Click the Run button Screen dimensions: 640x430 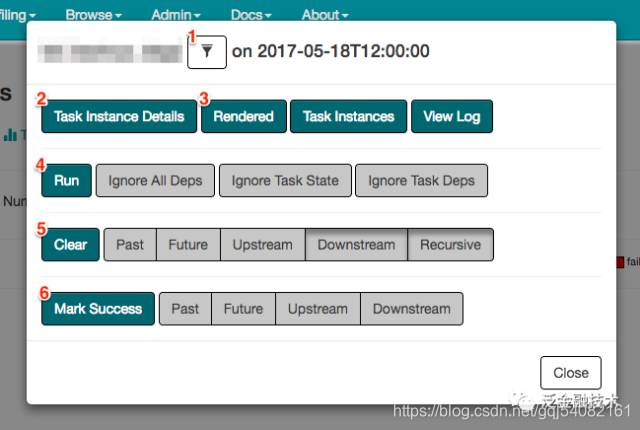coord(67,180)
